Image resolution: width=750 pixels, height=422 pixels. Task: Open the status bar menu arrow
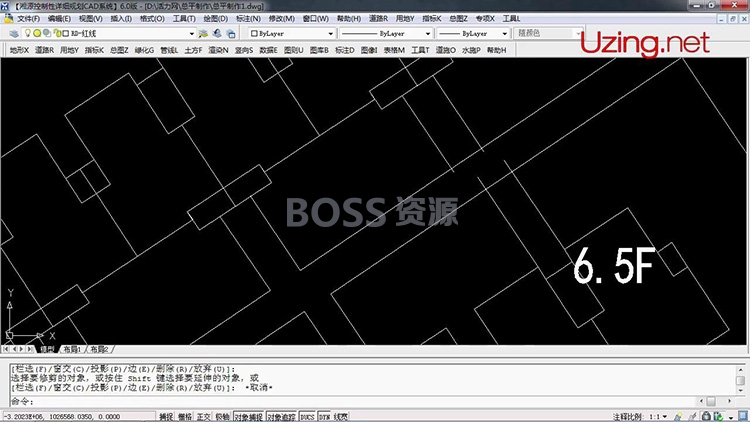tap(731, 418)
